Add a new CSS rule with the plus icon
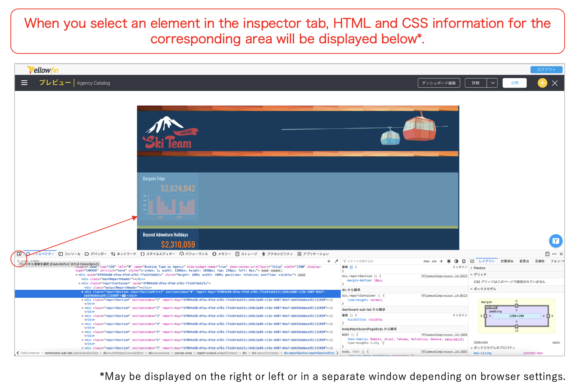Viewport: 581px width, 392px height. pyautogui.click(x=441, y=261)
